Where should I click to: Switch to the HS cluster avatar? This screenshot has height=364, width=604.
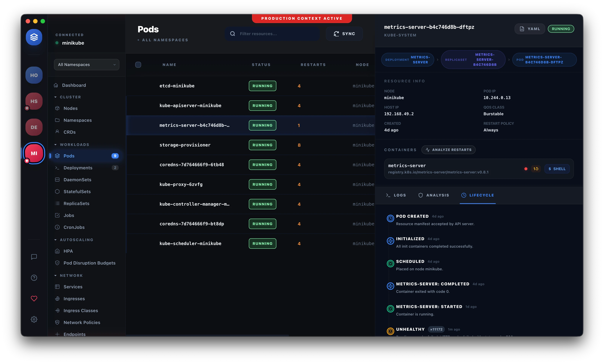click(34, 101)
